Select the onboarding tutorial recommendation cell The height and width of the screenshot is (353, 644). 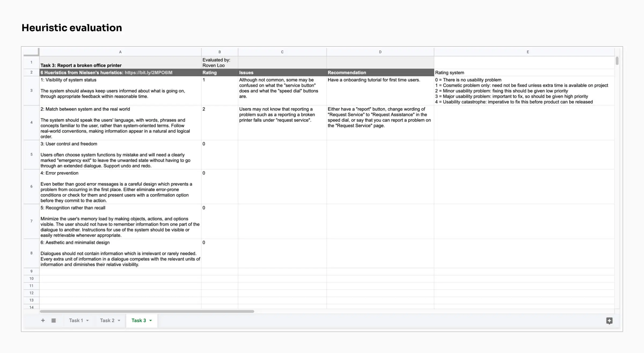pos(380,91)
